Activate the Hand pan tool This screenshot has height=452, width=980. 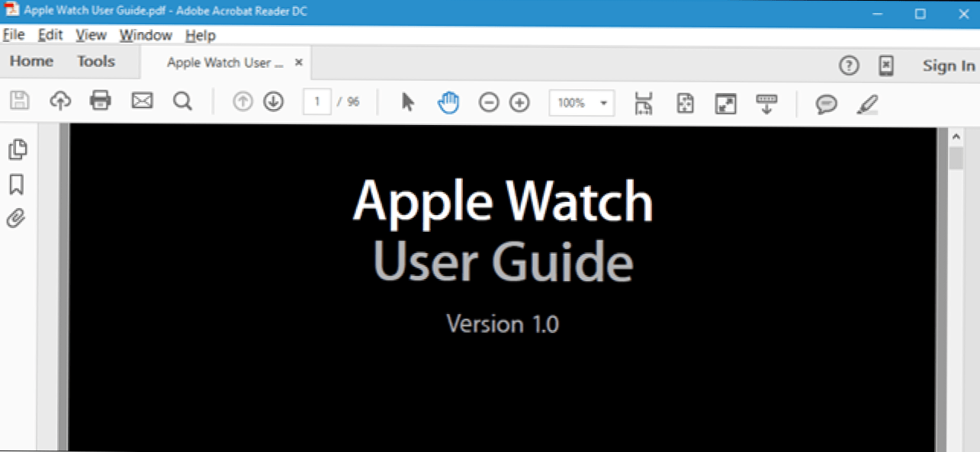click(x=448, y=101)
